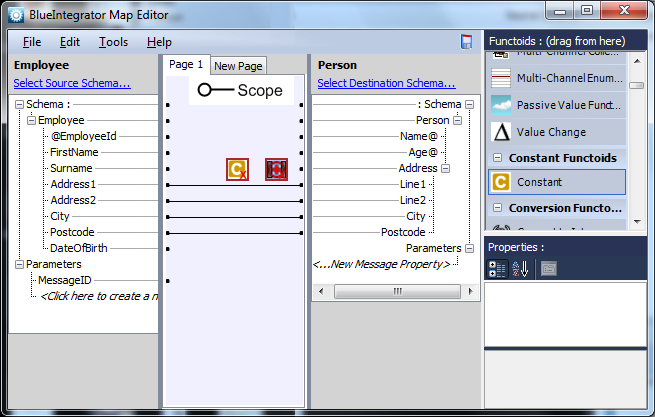Switch to the New Page tab

point(238,66)
